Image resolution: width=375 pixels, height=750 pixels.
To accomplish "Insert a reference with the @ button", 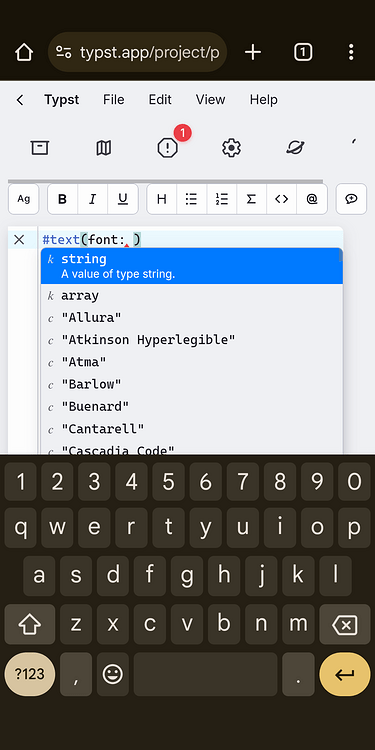I will [x=312, y=199].
